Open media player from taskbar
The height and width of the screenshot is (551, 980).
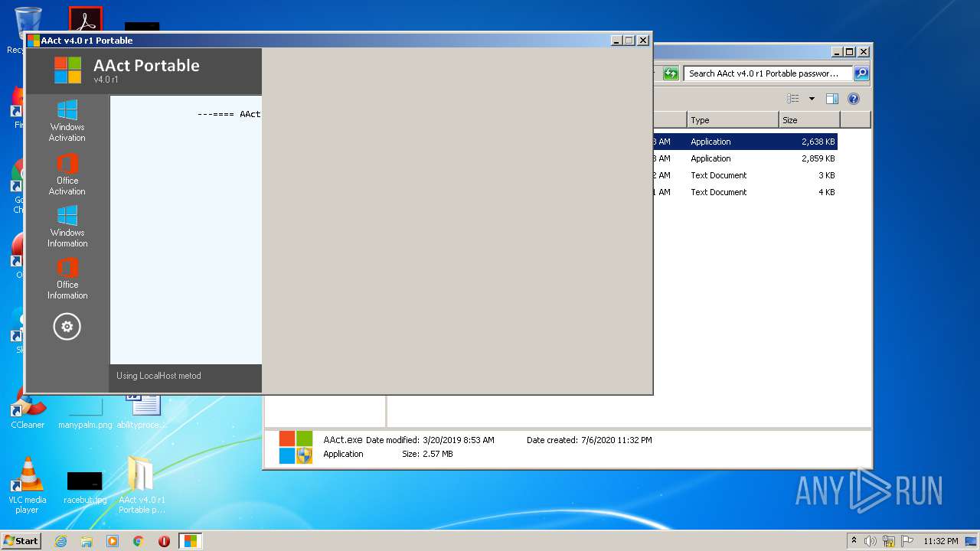[x=113, y=541]
